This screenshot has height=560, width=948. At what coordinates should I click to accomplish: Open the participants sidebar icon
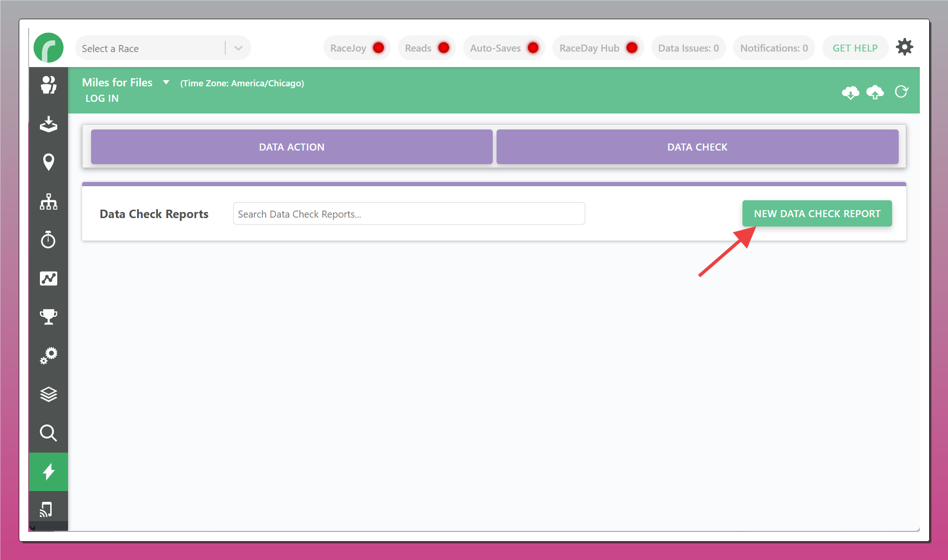click(48, 85)
